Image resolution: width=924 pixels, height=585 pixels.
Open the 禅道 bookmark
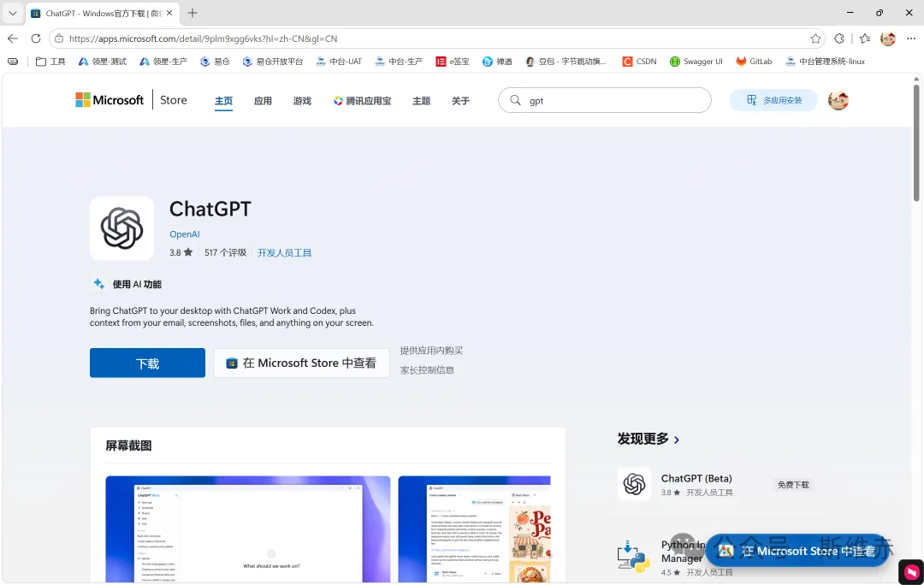[497, 62]
